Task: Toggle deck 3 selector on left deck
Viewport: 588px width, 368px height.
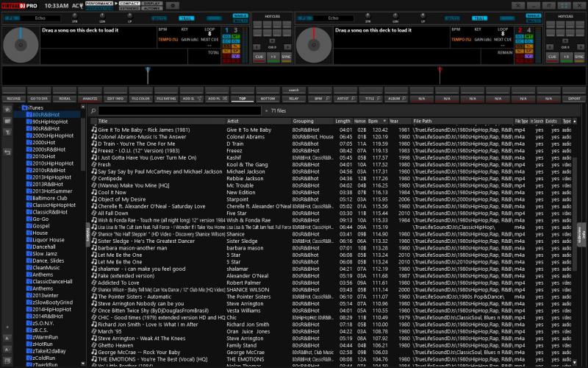Action: click(x=235, y=30)
